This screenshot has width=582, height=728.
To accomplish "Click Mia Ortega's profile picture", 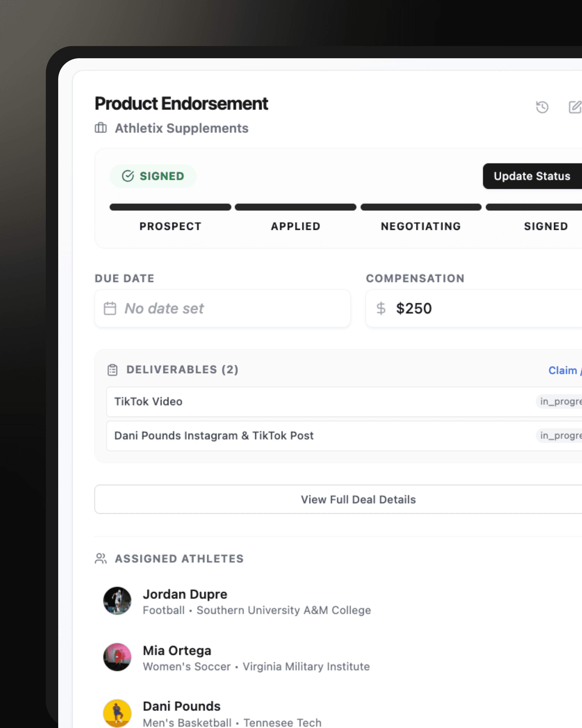I will 117,657.
